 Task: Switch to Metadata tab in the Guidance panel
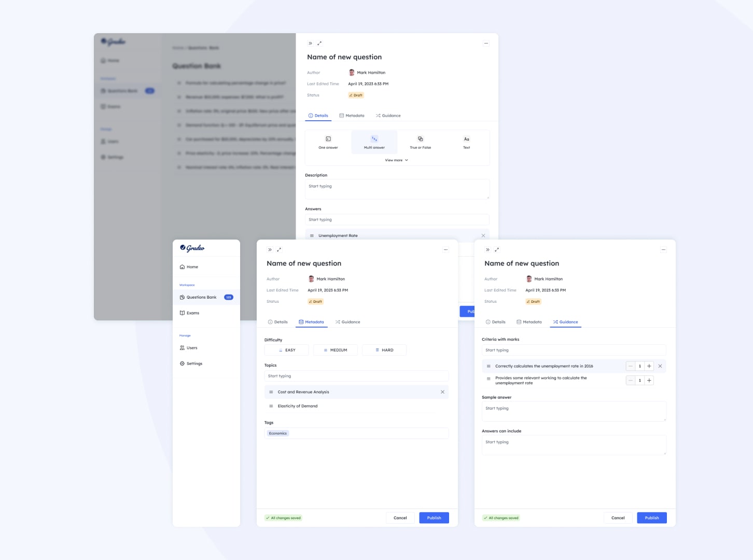pos(529,322)
